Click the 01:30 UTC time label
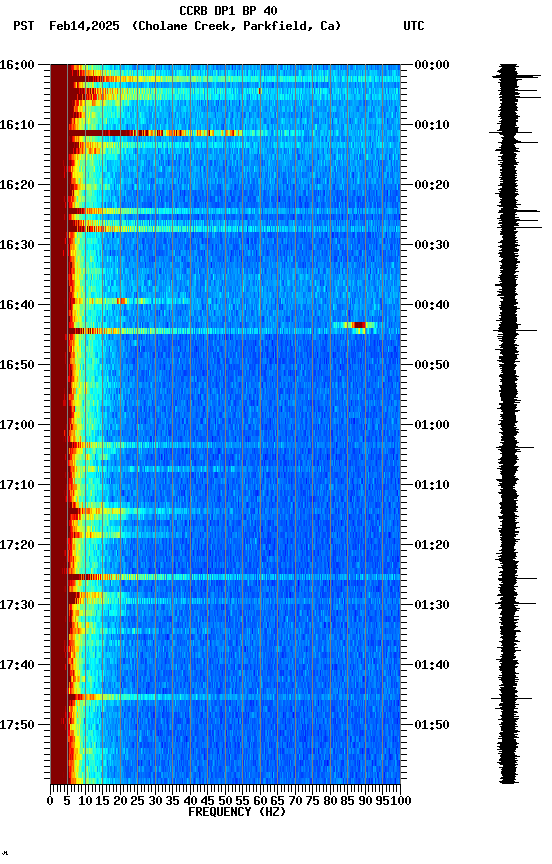Image resolution: width=552 pixels, height=864 pixels. (x=432, y=605)
